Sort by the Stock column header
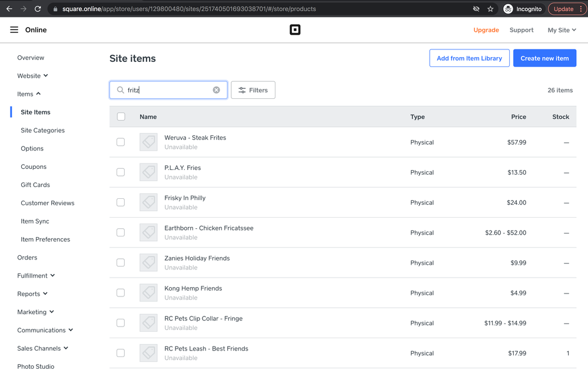Image resolution: width=588 pixels, height=370 pixels. pos(560,117)
